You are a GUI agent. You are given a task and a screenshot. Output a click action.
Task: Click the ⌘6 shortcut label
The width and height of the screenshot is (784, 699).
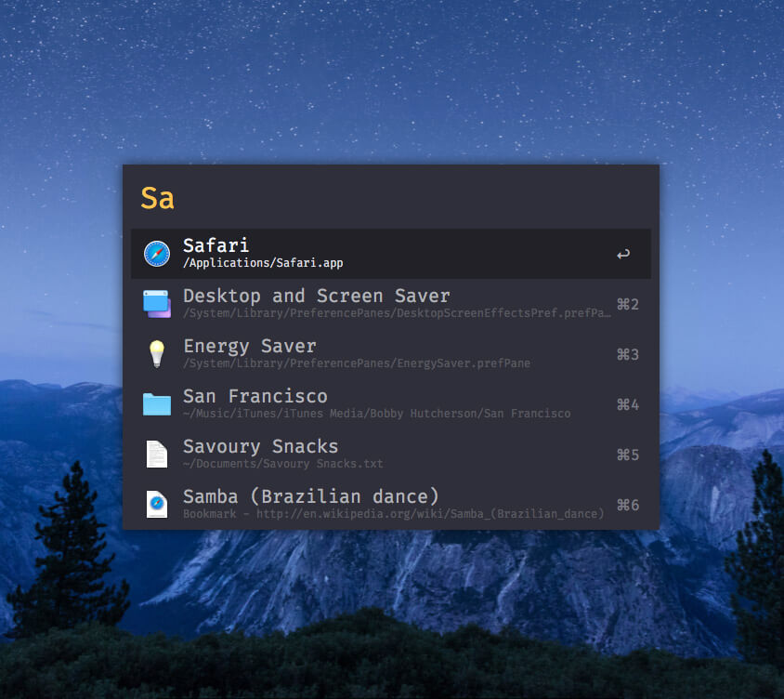click(628, 505)
